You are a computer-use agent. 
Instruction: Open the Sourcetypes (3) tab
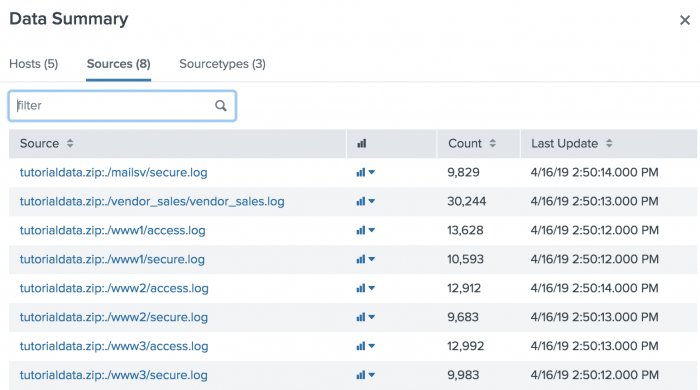222,64
